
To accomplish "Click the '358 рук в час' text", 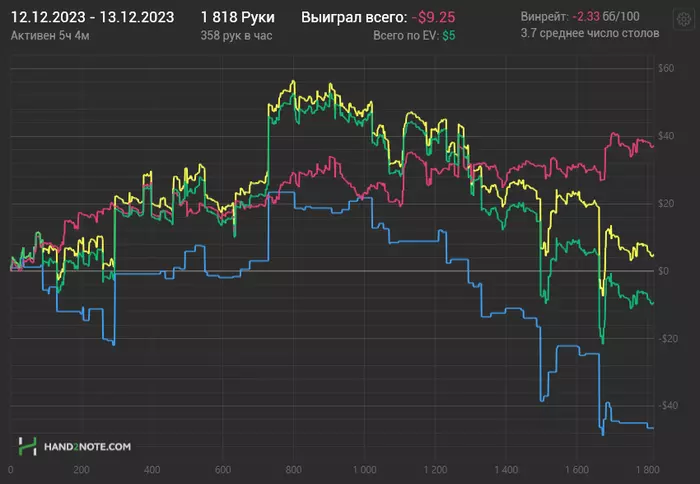I will click(x=236, y=36).
